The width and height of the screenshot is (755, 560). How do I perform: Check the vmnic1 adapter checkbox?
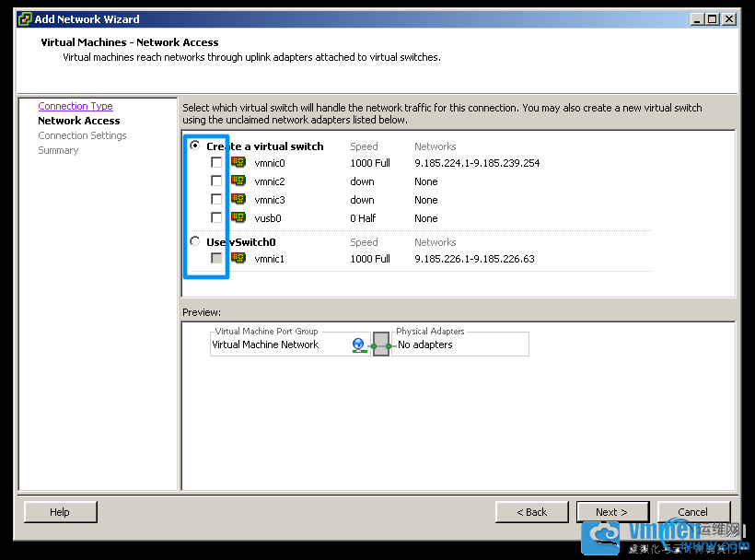pyautogui.click(x=216, y=258)
